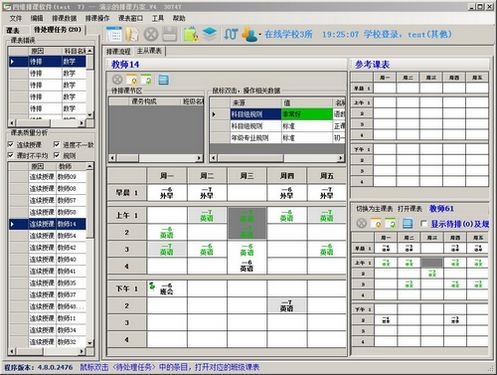Switch to the 排课流程 tab
Screen dimensions: 497x375
(118, 51)
